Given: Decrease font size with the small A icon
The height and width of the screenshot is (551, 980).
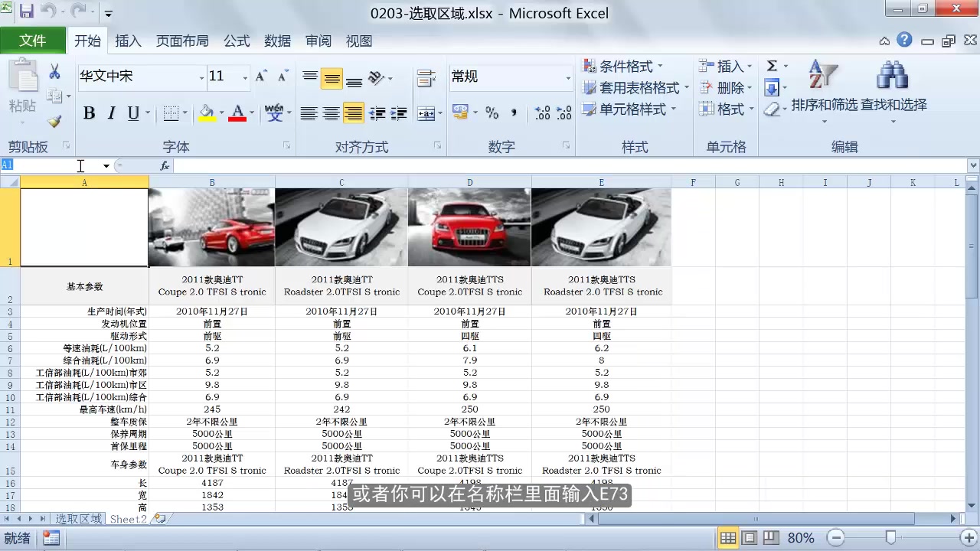Looking at the screenshot, I should [283, 77].
